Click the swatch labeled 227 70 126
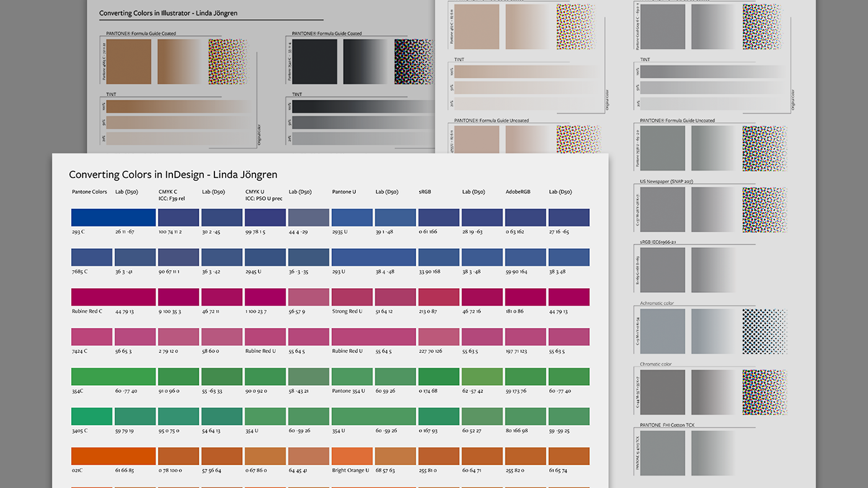This screenshot has width=868, height=488. tap(439, 337)
